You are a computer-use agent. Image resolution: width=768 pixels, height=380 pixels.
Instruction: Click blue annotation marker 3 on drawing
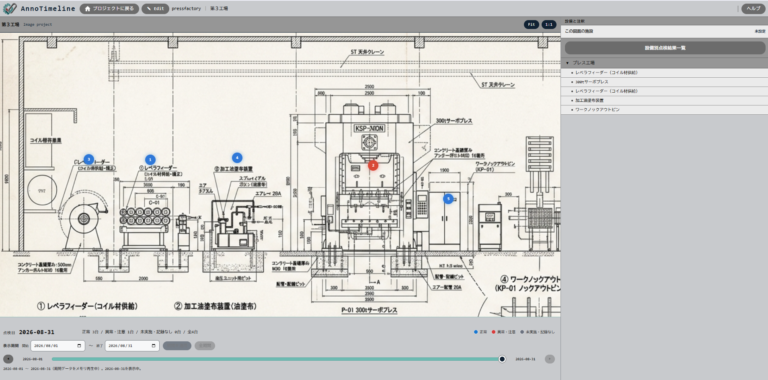coord(89,159)
